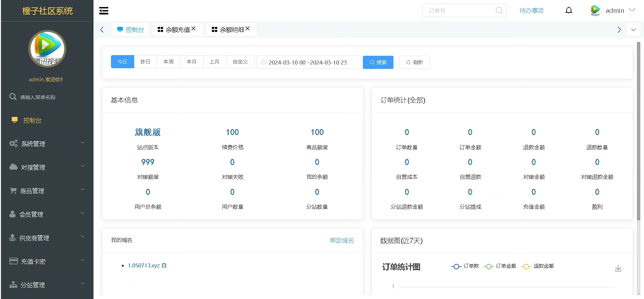The width and height of the screenshot is (644, 299).
Task: Select the 本周 date range tab
Action: coord(168,62)
